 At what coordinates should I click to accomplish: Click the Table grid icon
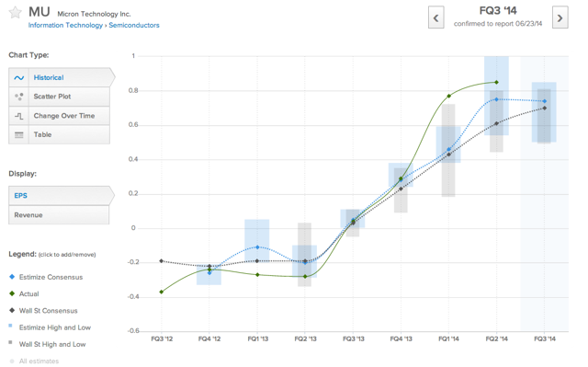point(19,134)
